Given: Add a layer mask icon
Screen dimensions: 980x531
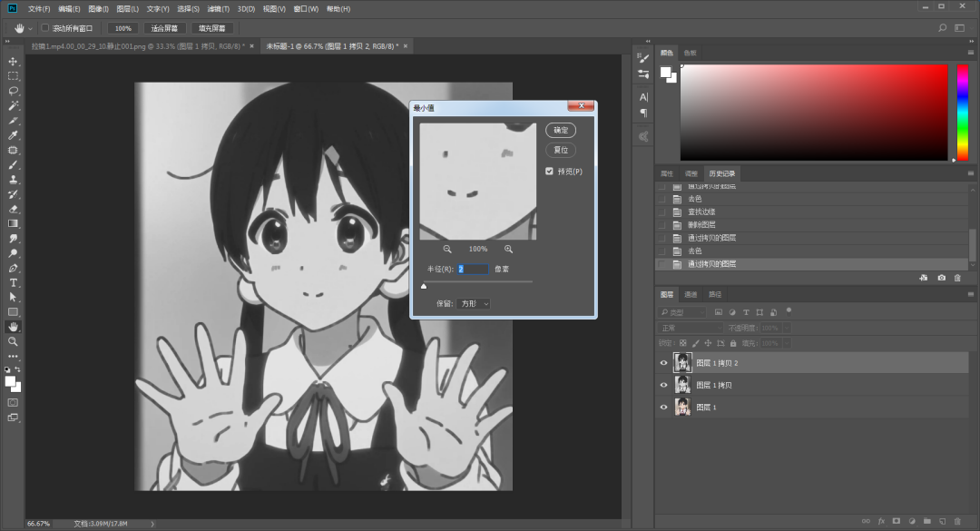Looking at the screenshot, I should 897,521.
